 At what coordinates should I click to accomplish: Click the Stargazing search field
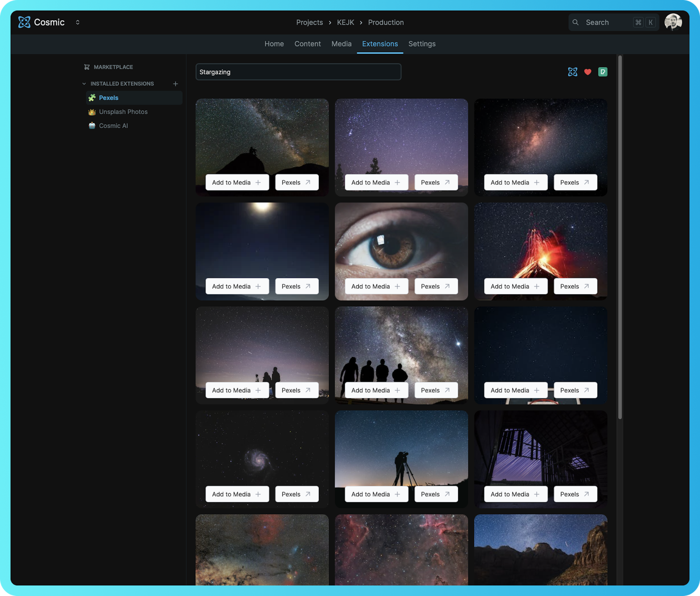(298, 72)
